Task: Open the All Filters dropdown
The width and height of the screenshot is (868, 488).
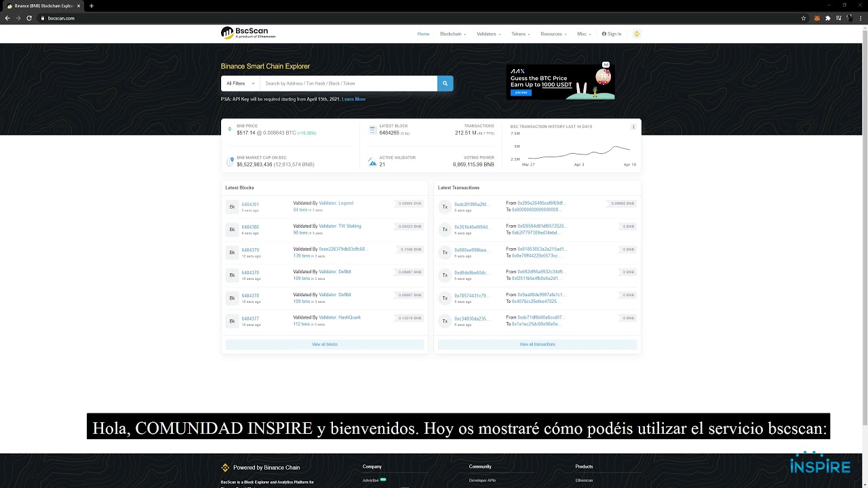Action: (240, 83)
